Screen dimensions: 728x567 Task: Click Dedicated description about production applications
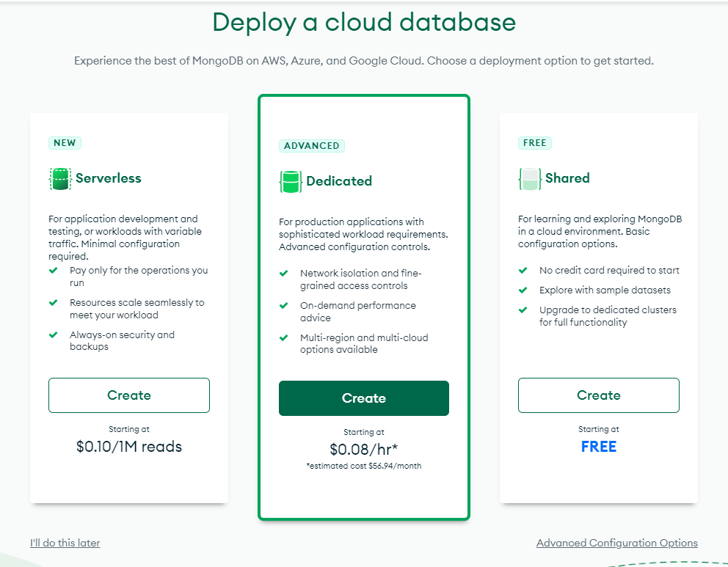pyautogui.click(x=363, y=234)
